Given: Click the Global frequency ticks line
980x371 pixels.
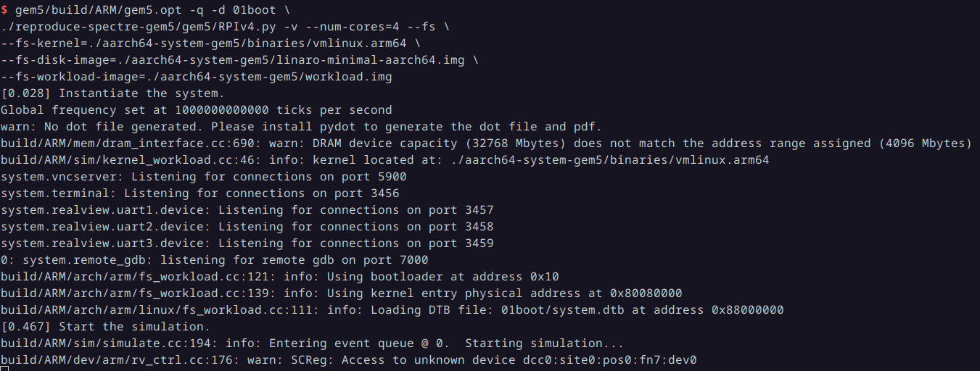Looking at the screenshot, I should coord(196,110).
